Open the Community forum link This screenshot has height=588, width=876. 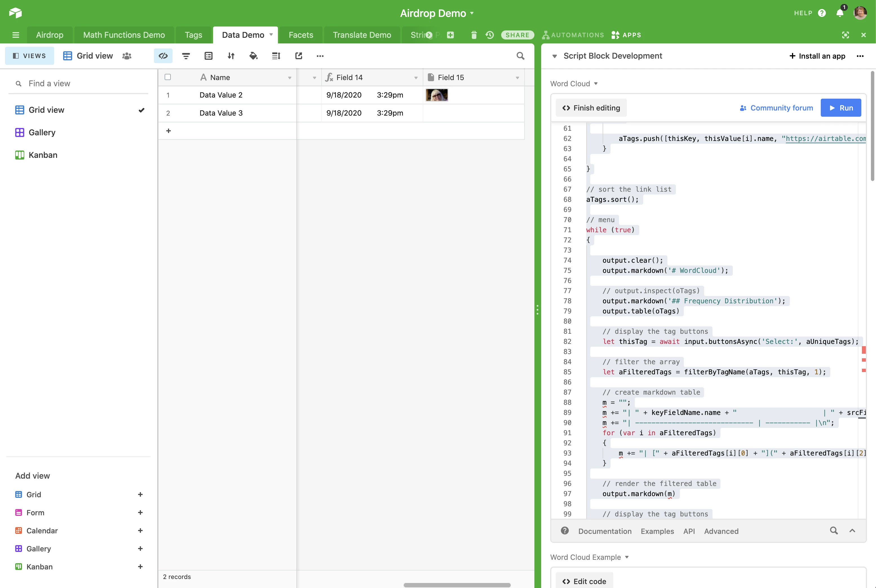point(776,108)
